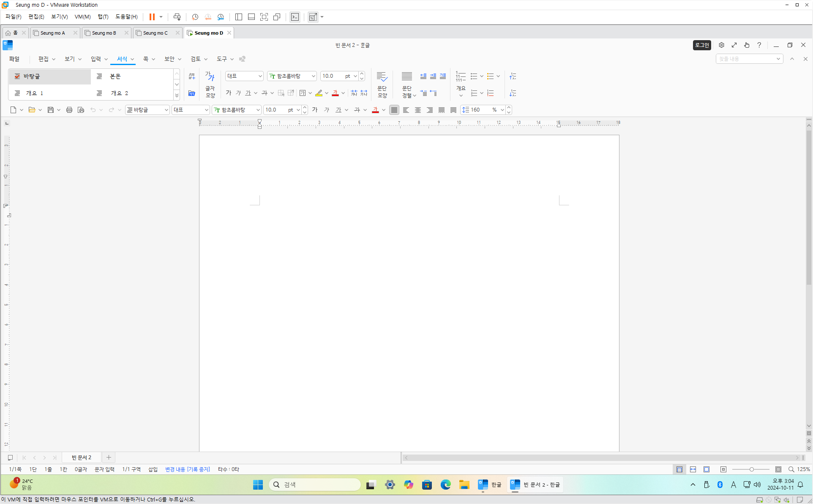Enable center alignment in lower toolbar
This screenshot has height=504, width=813.
(418, 110)
